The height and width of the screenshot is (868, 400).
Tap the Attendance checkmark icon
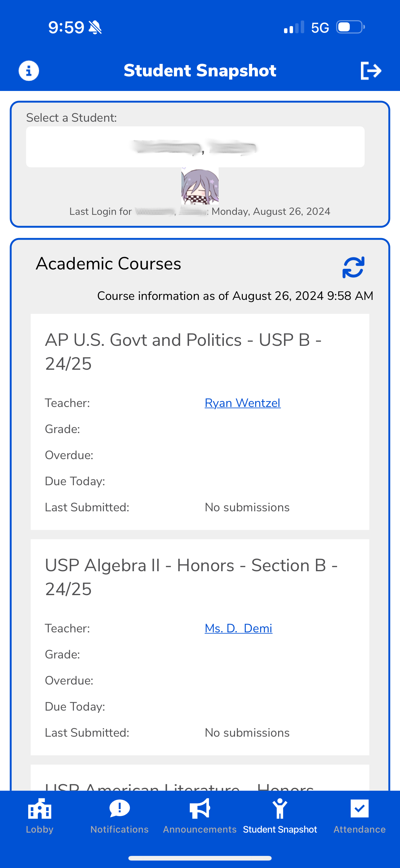(x=359, y=809)
